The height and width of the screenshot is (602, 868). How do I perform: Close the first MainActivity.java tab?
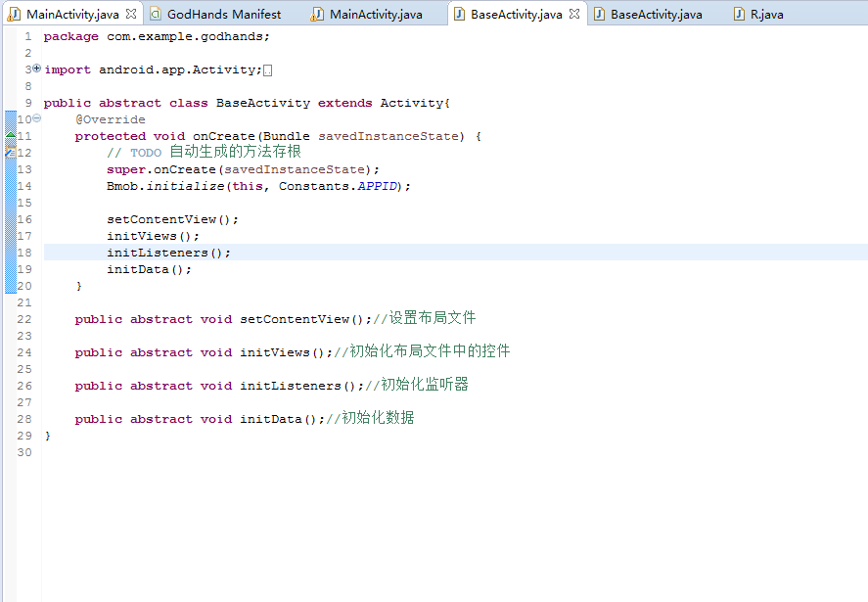(x=131, y=15)
